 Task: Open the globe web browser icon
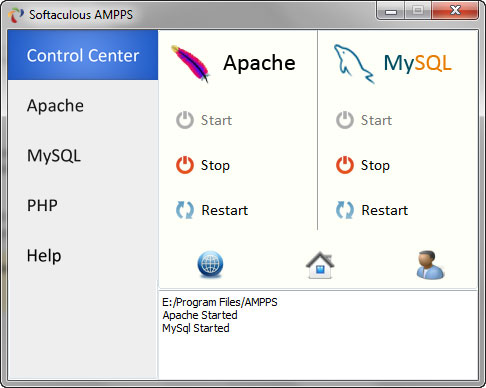pos(210,264)
